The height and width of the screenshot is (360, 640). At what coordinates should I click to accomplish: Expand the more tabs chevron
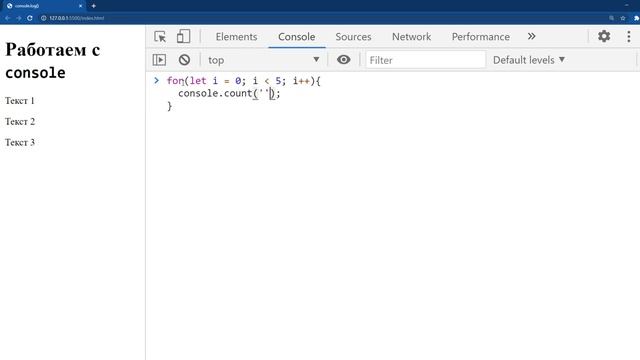coord(531,36)
